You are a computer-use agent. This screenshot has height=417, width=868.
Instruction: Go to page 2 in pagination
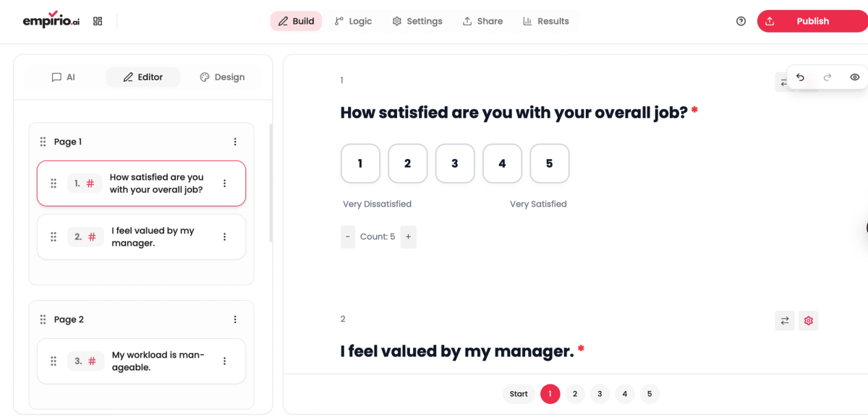575,394
